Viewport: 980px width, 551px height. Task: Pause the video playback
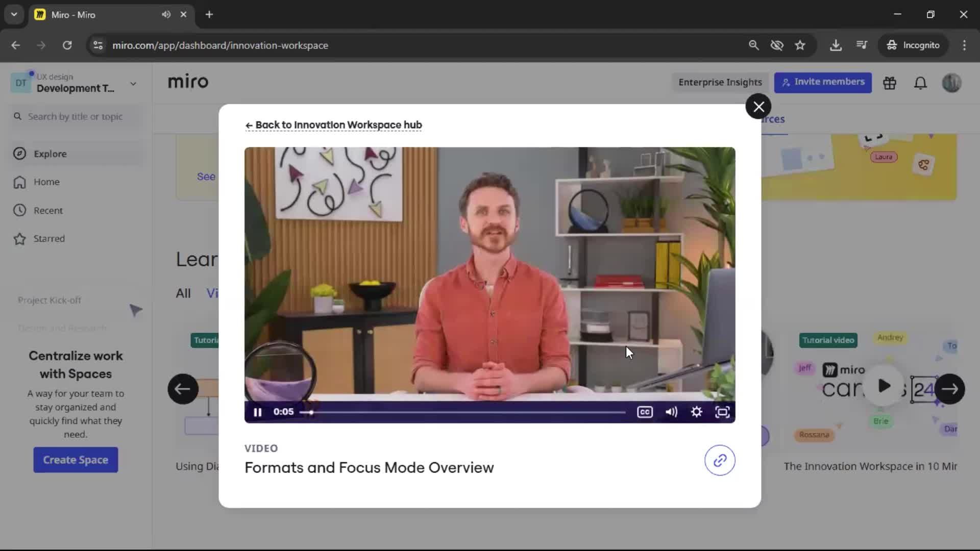click(258, 412)
